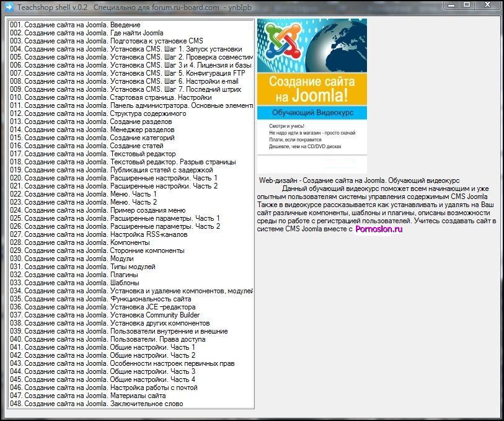
Task: Minimize the Teachshop shell window
Action: (451, 5)
